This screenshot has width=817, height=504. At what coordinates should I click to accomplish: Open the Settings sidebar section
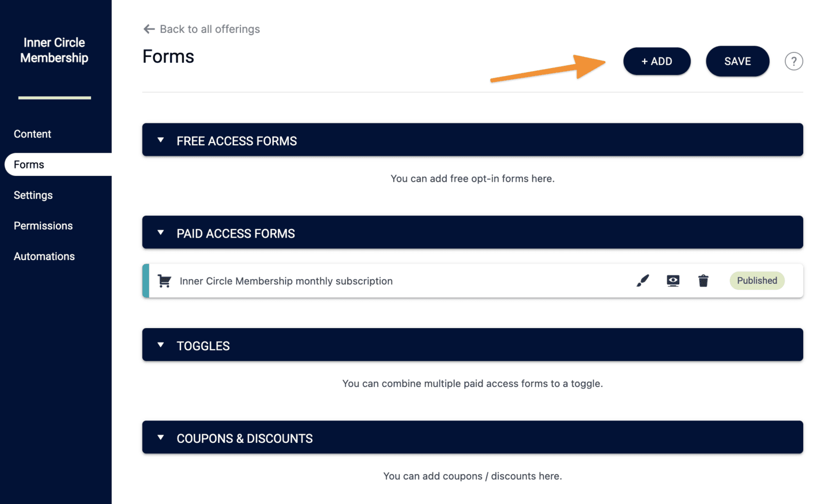tap(33, 195)
